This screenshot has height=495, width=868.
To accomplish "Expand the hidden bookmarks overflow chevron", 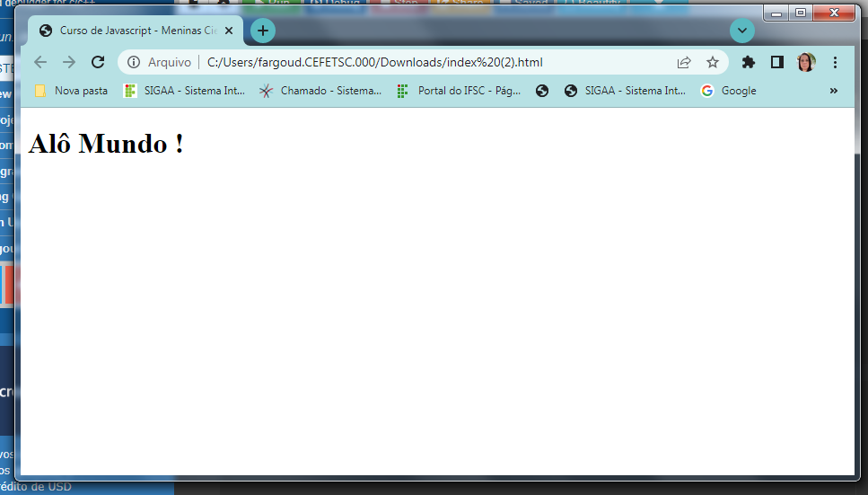I will pos(834,91).
